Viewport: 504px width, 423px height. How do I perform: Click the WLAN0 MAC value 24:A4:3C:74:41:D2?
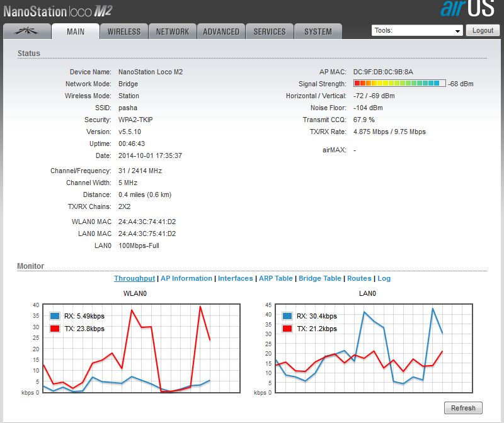point(147,222)
